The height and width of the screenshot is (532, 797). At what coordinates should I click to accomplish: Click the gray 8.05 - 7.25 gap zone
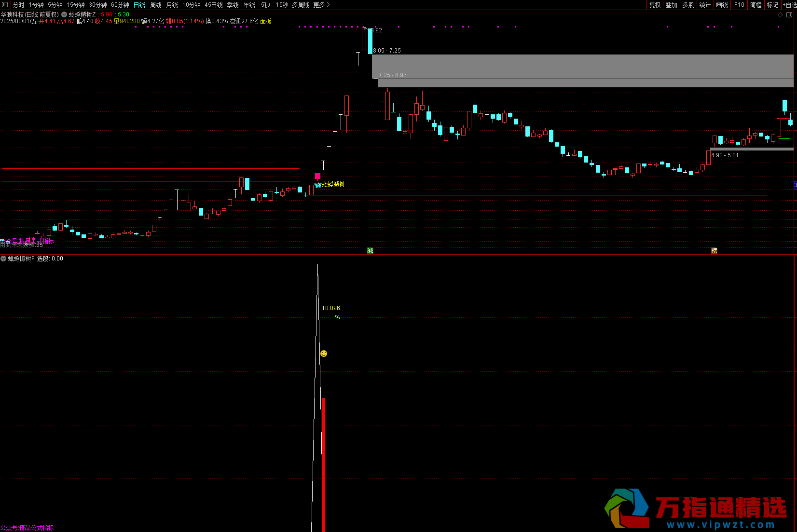pos(582,67)
